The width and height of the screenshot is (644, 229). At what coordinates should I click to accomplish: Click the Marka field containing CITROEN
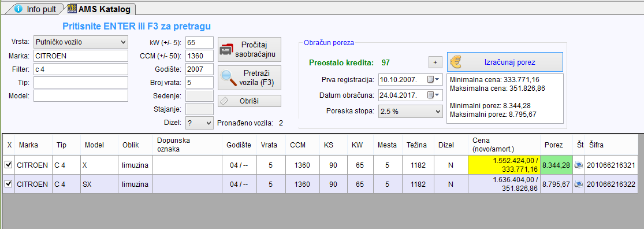pyautogui.click(x=81, y=56)
